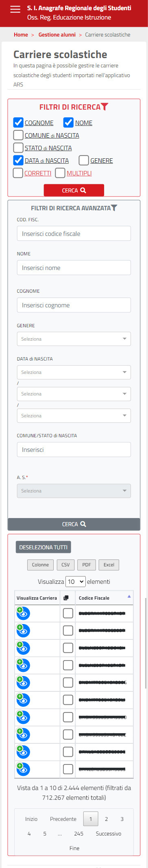This screenshot has width=148, height=868.
Task: Enable the COMUNE di NASCITA checkbox
Action: (x=18, y=135)
